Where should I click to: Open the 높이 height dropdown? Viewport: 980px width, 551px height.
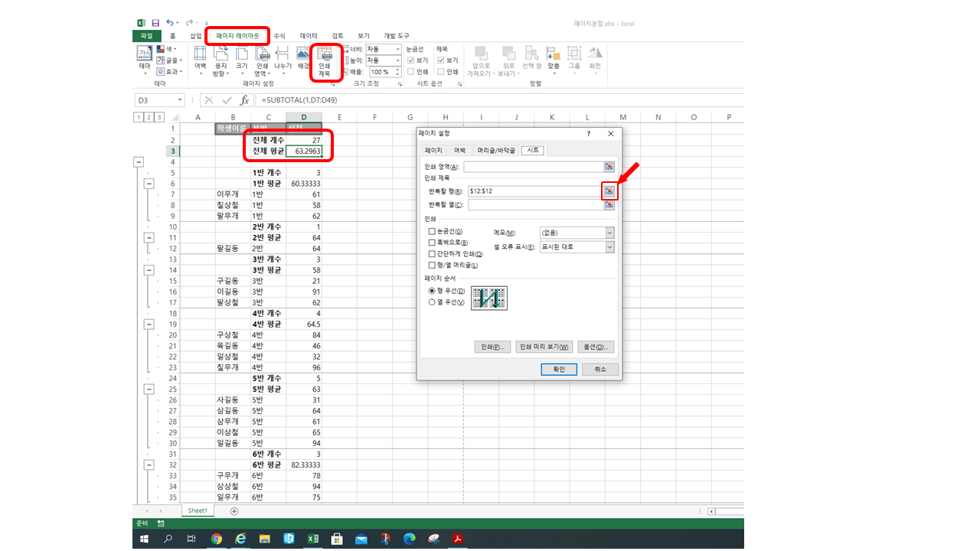(x=397, y=60)
